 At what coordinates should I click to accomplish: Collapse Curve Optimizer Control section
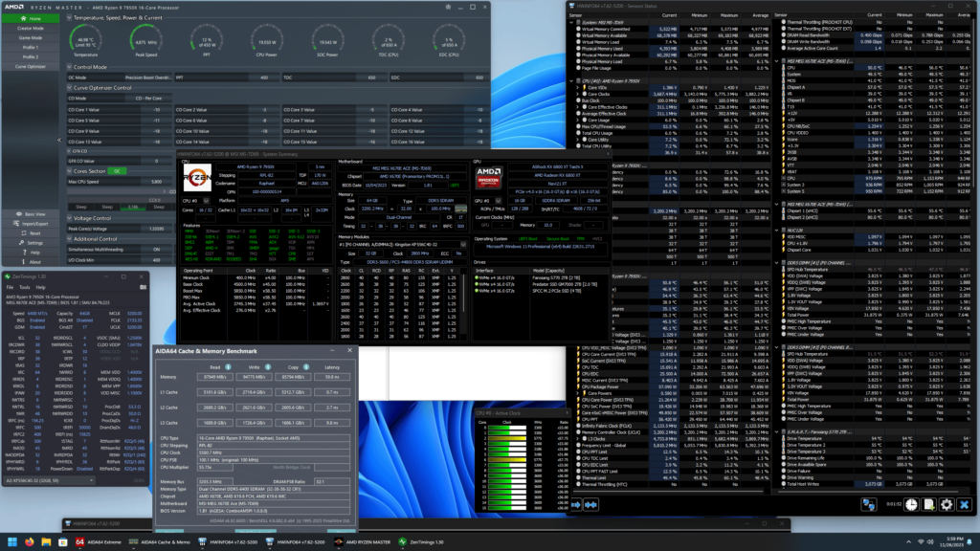pyautogui.click(x=69, y=88)
